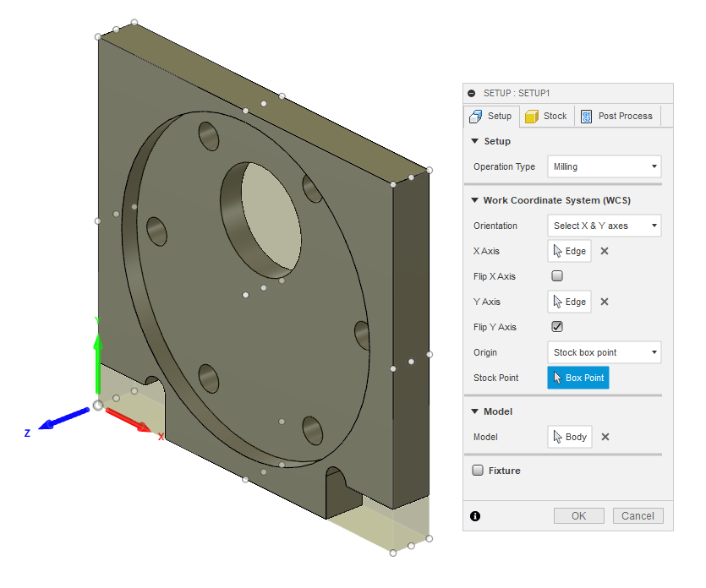Confirm setup with the OK button
Image resolution: width=706 pixels, height=588 pixels.
point(579,515)
